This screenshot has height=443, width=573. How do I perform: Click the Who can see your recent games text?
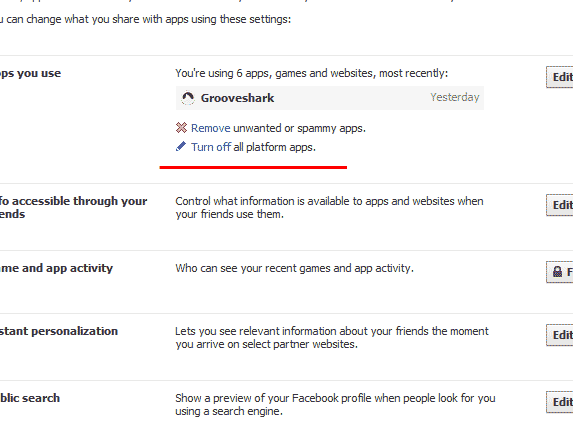coord(295,268)
